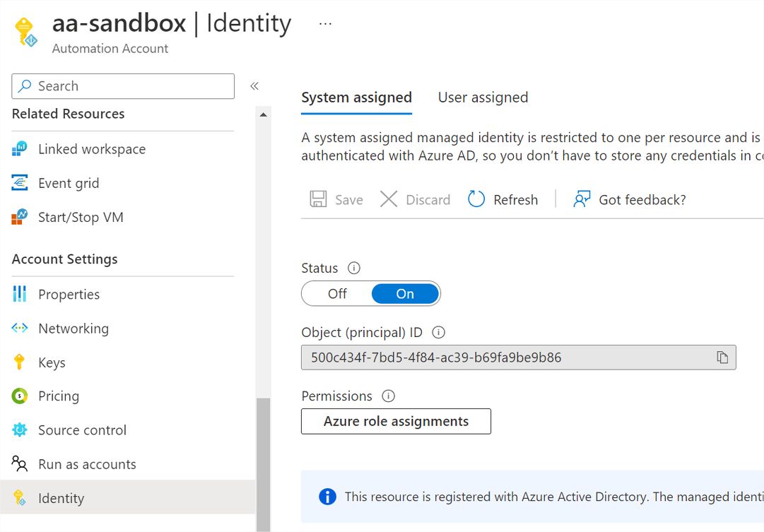Click the Identity key icon in sidebar
764x532 pixels.
click(20, 498)
